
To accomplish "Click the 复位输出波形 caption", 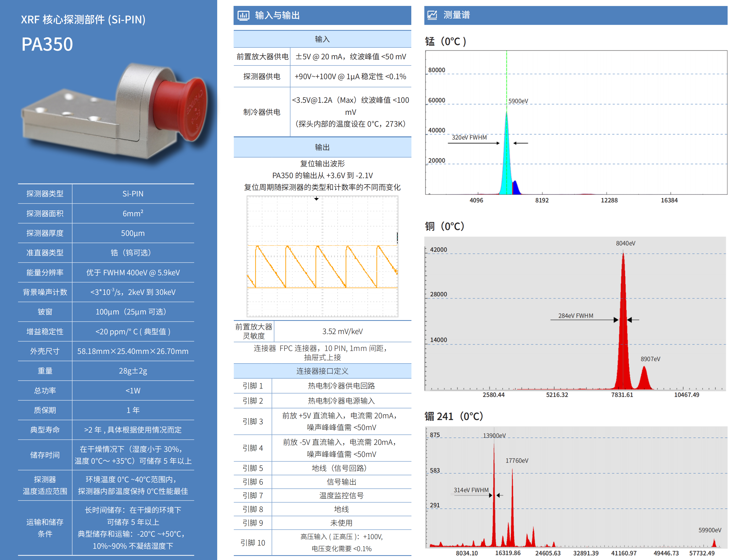I will pyautogui.click(x=322, y=163).
